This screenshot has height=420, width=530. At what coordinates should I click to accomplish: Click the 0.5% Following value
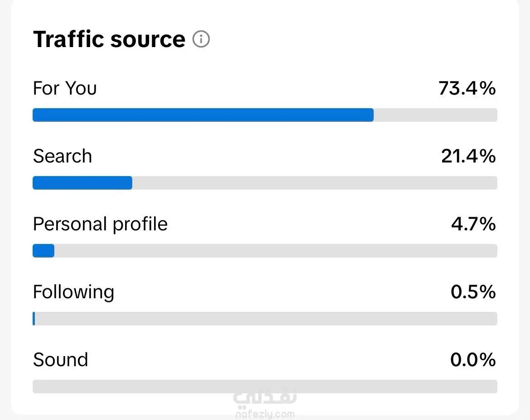[473, 292]
